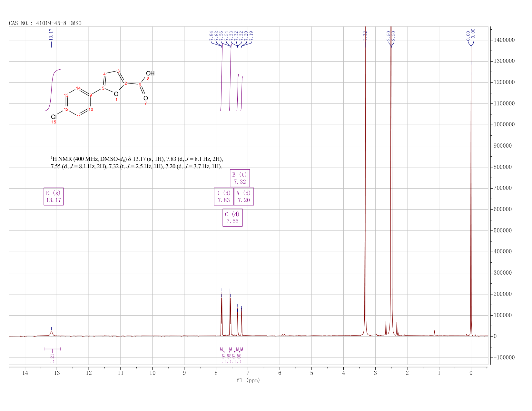Viewport: 532px width, 411px height.
Task: Click the CAS NO. 41019-45-8 DMSO title
Action: pos(45,23)
